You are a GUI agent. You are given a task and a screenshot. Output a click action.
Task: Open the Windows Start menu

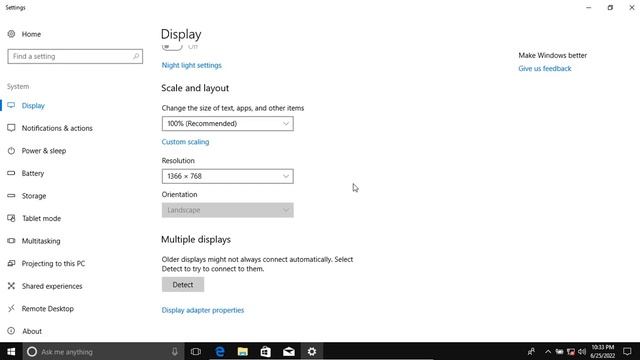11,351
